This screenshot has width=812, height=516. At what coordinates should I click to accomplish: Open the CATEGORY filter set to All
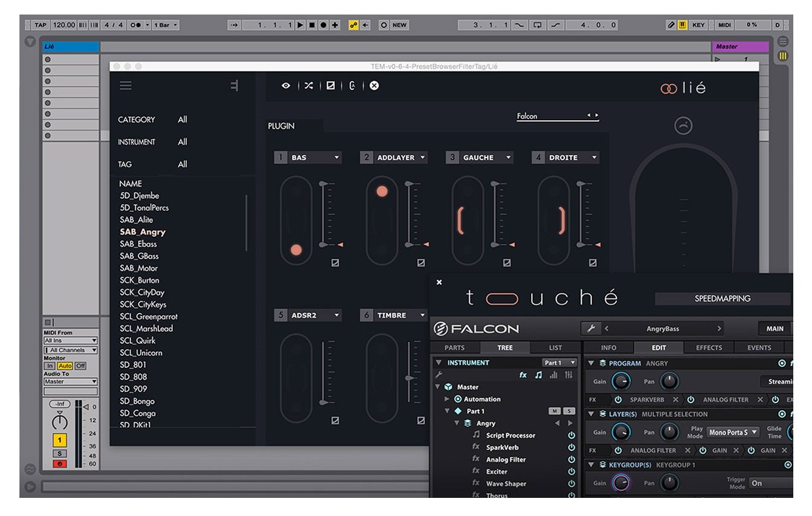182,120
